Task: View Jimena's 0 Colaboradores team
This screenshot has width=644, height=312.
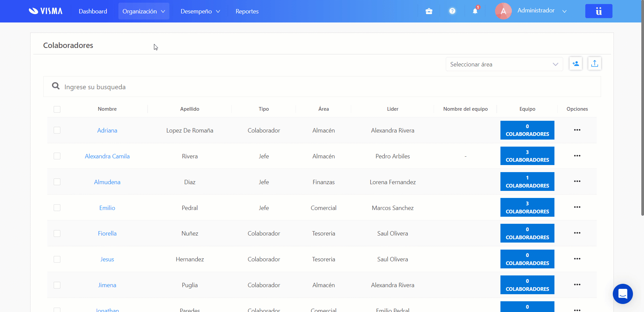Action: [x=527, y=285]
